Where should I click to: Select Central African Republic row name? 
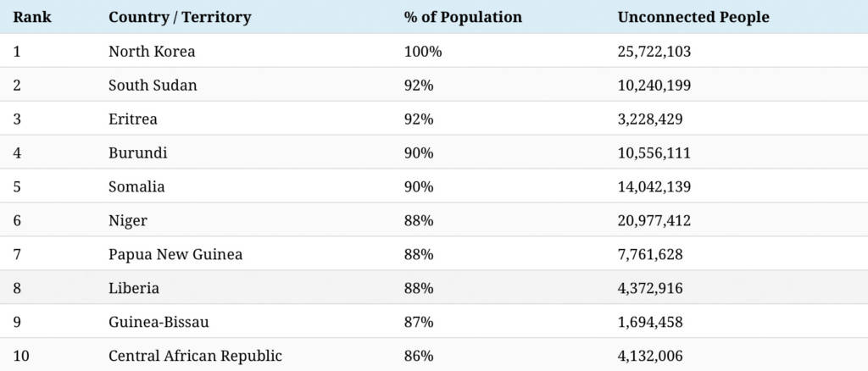point(195,356)
